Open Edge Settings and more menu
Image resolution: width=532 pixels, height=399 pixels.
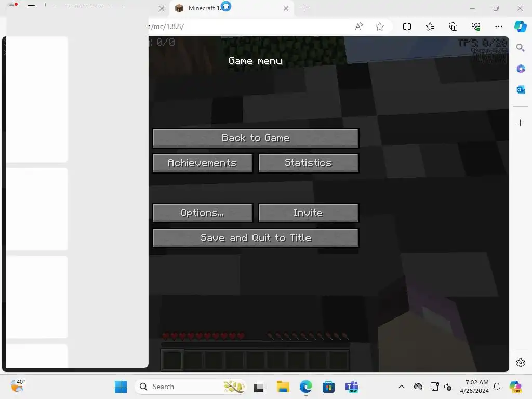[498, 26]
